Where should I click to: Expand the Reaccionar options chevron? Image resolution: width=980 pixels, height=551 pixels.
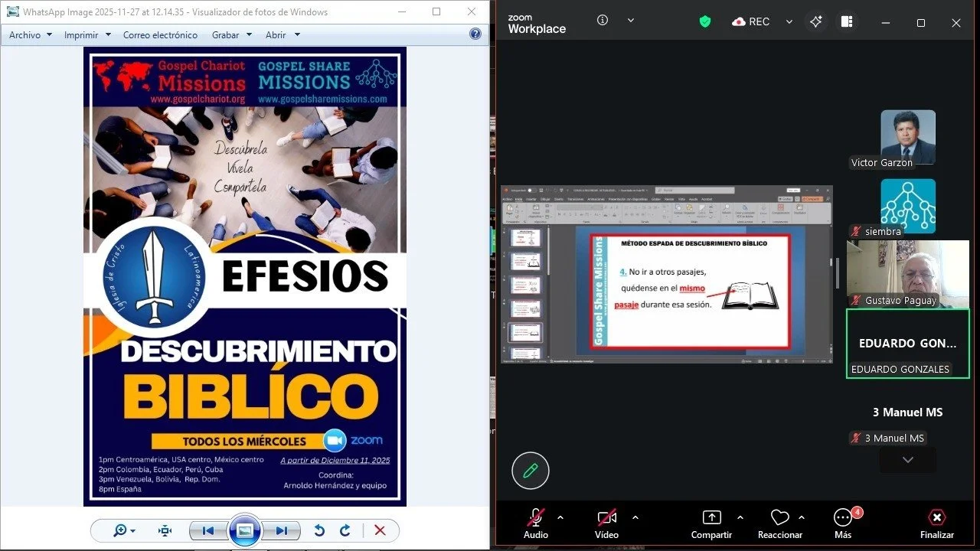pyautogui.click(x=801, y=517)
